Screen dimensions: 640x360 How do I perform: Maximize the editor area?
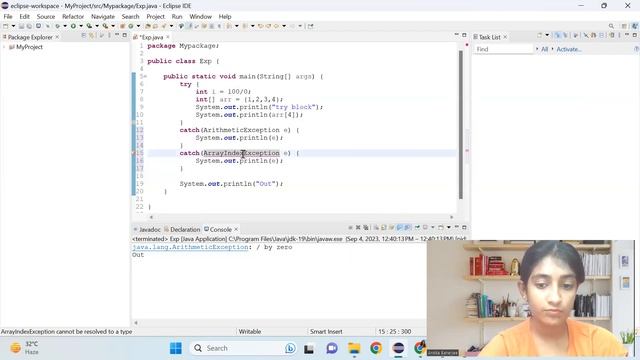point(464,35)
